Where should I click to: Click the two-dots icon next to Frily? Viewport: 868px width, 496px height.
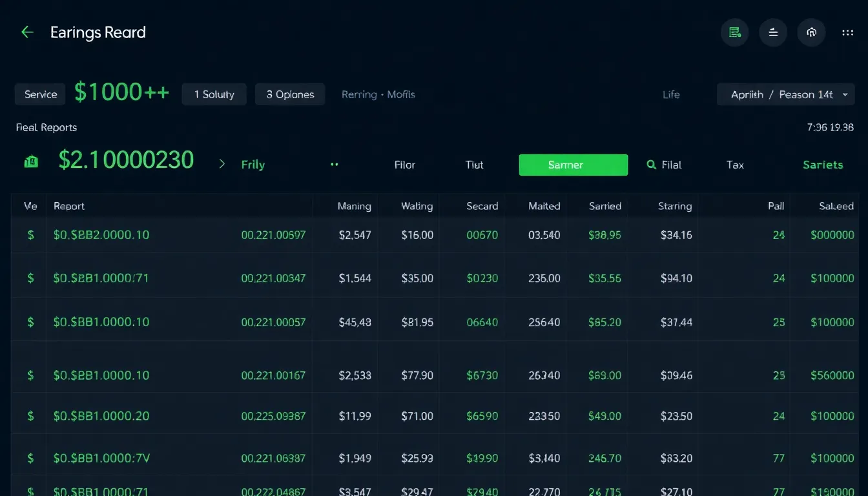click(x=334, y=165)
